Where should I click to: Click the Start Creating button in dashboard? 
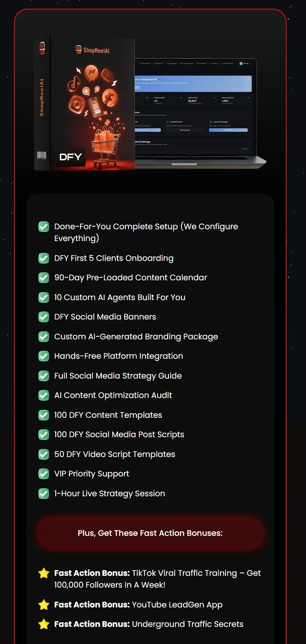185,130
